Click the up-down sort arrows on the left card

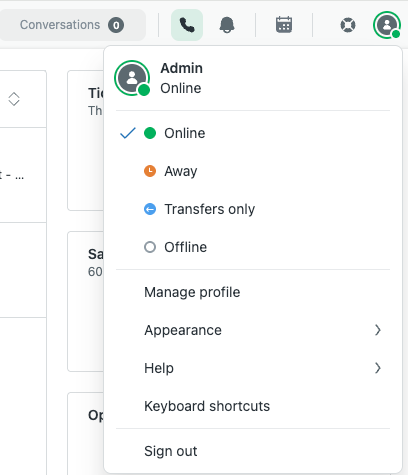point(14,99)
